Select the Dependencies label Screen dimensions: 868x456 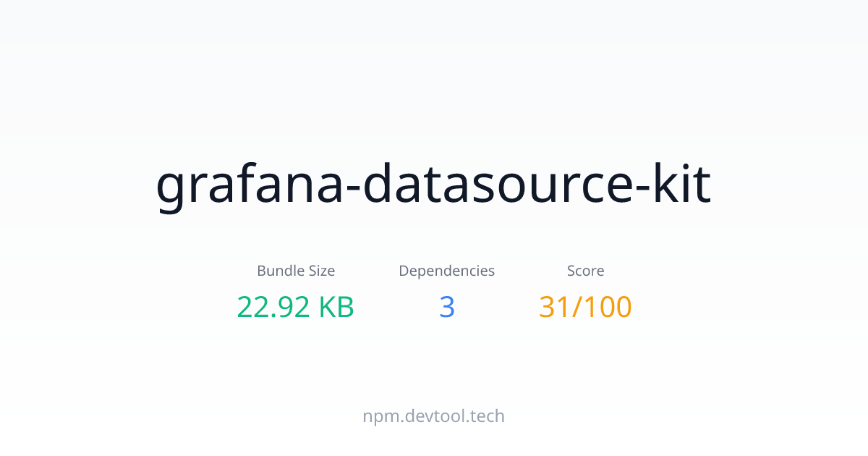point(447,271)
